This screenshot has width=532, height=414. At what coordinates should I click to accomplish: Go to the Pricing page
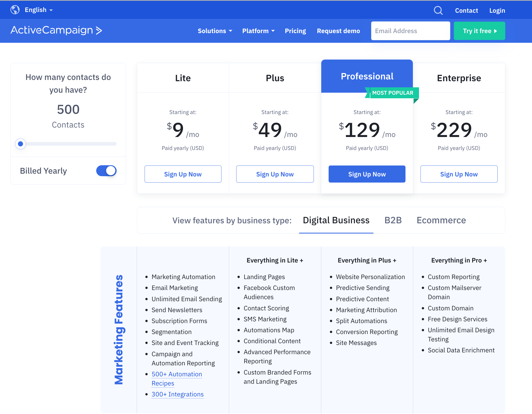(x=295, y=31)
